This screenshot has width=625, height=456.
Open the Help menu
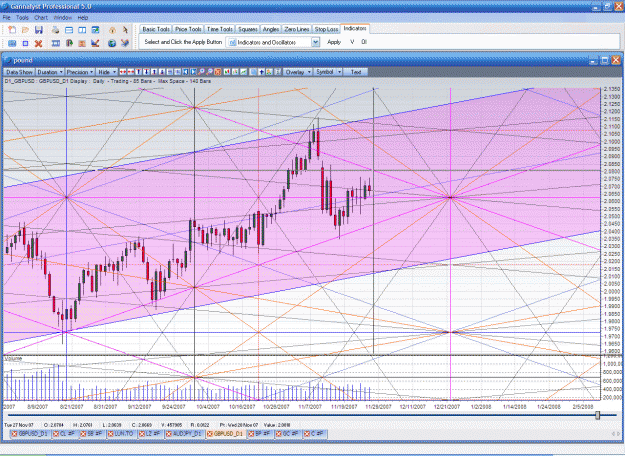pyautogui.click(x=83, y=18)
